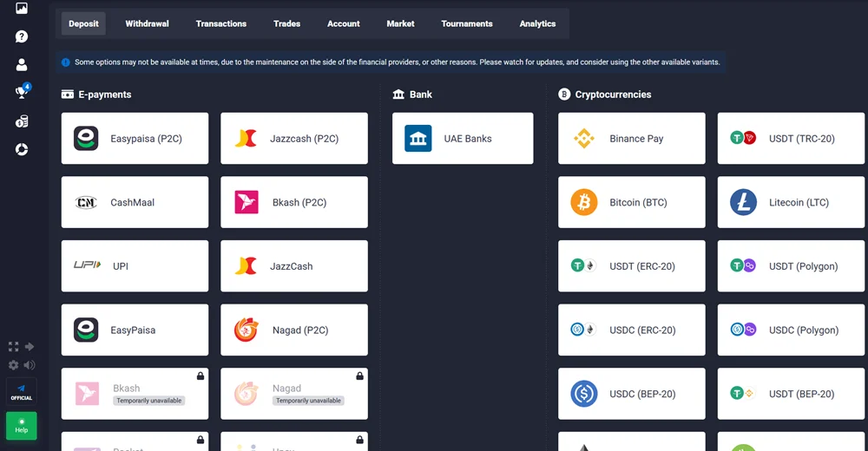Click the UAE Banks building icon
The height and width of the screenshot is (451, 868).
pos(418,139)
